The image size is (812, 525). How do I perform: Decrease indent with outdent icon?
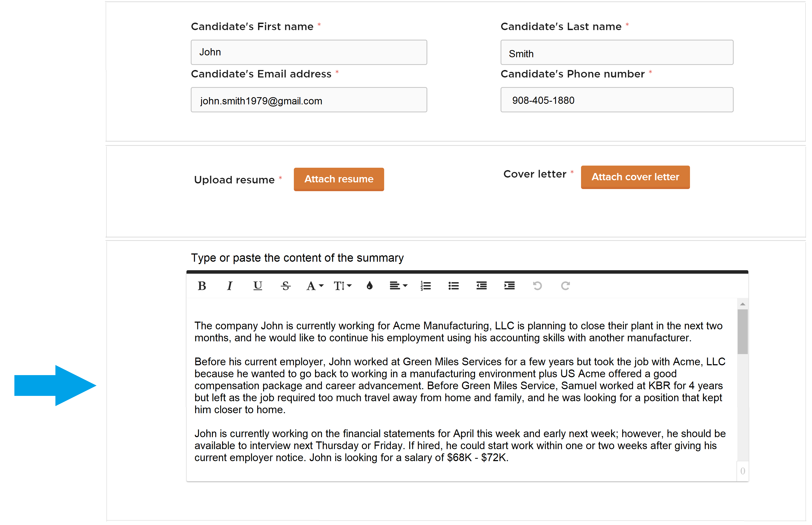(x=481, y=286)
